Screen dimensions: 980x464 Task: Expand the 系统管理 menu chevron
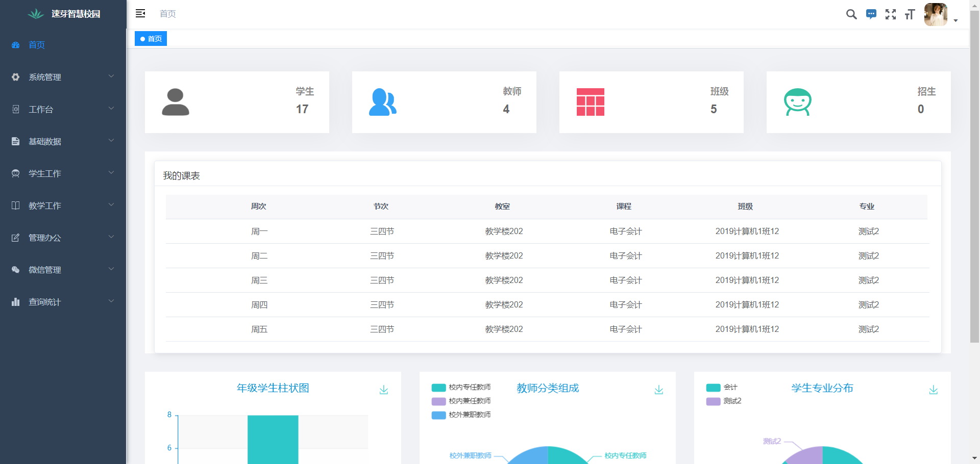[111, 76]
